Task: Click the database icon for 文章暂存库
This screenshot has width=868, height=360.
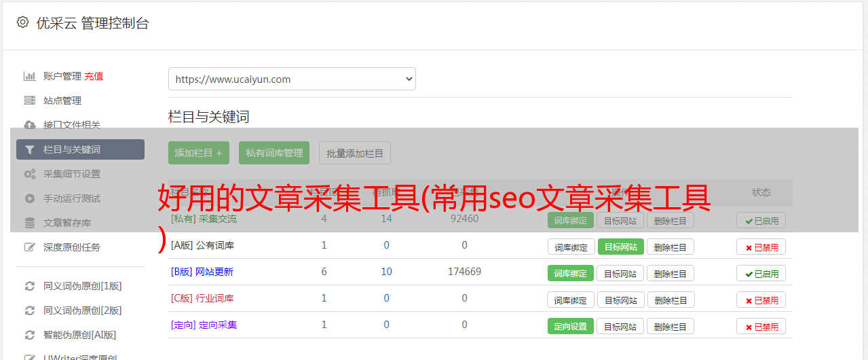Action: click(30, 223)
